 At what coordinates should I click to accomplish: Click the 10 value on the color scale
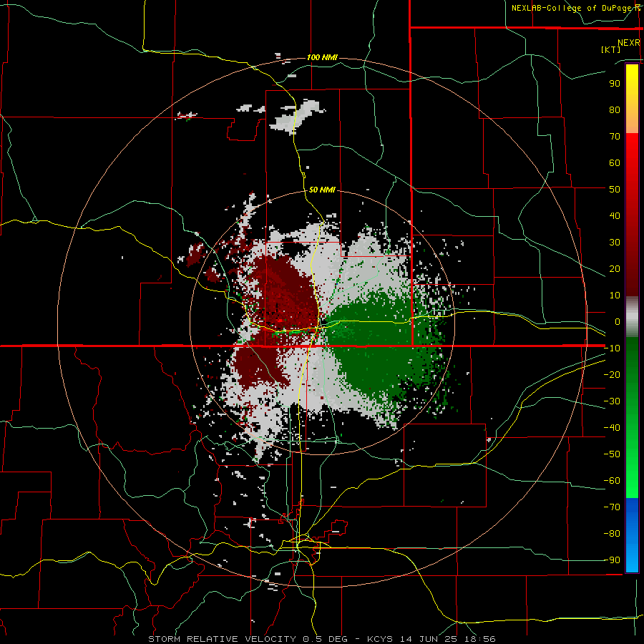615,296
